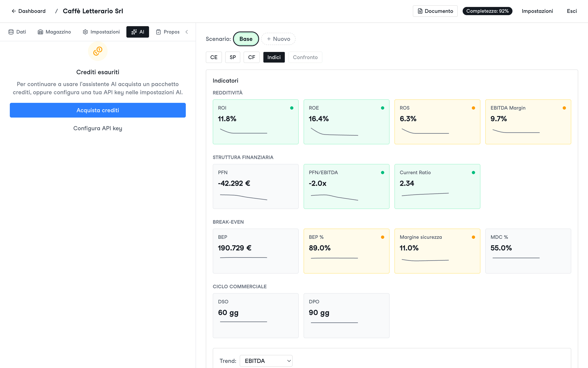
Task: Click the Documento file icon
Action: tap(420, 11)
